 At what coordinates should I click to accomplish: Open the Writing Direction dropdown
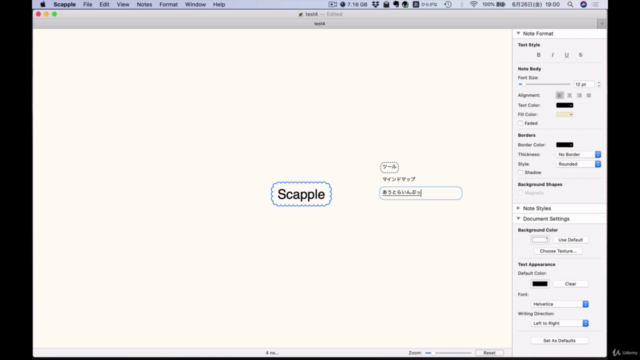pyautogui.click(x=560, y=323)
